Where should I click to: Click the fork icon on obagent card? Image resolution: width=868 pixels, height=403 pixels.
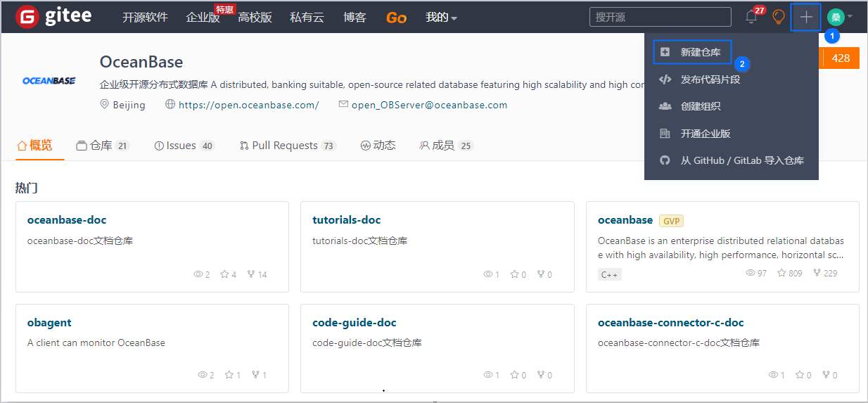click(255, 375)
